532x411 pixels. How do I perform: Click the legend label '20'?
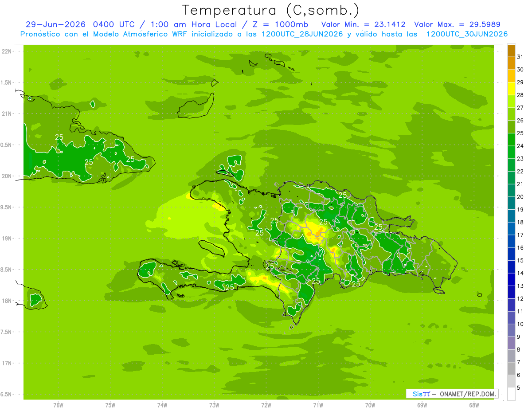520,197
